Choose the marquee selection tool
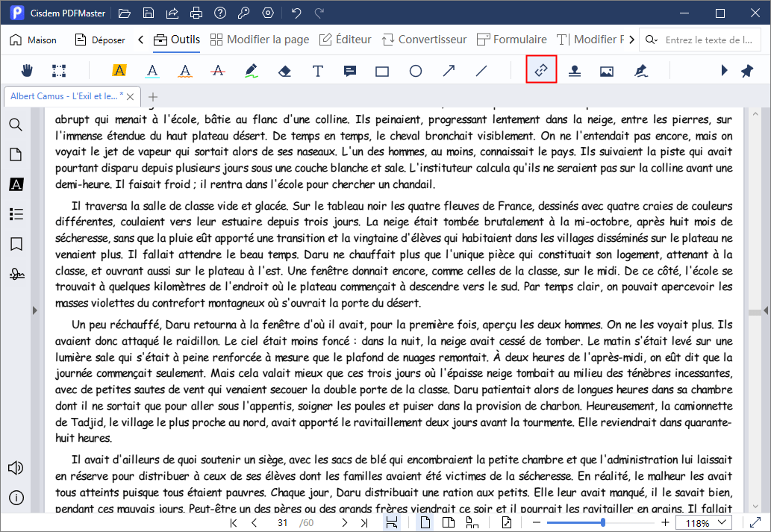This screenshot has width=771, height=532. [x=59, y=71]
